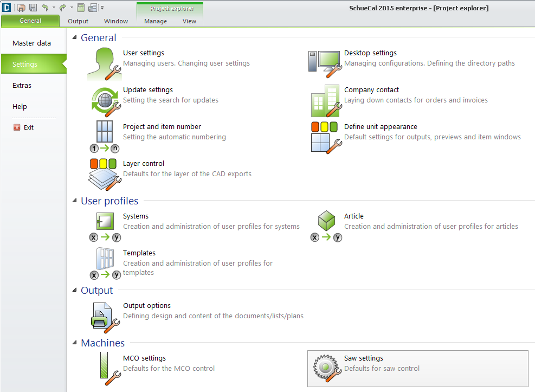This screenshot has height=392, width=535.
Task: Open the Company contact building icon
Action: click(325, 101)
